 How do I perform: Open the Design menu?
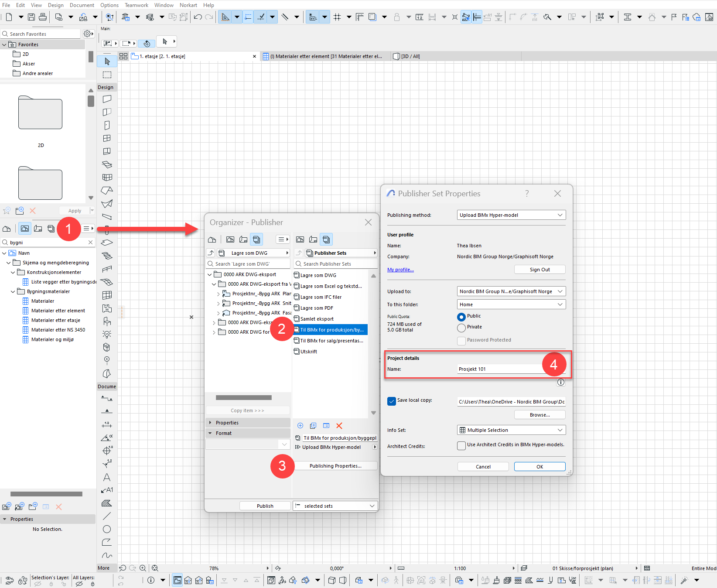tap(56, 5)
